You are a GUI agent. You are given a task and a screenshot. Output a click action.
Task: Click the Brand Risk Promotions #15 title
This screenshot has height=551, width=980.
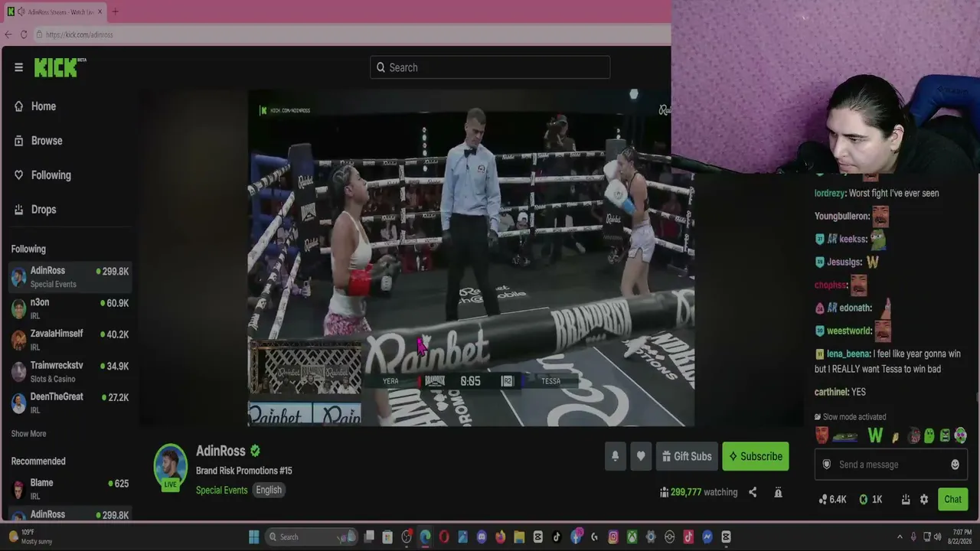coord(243,471)
